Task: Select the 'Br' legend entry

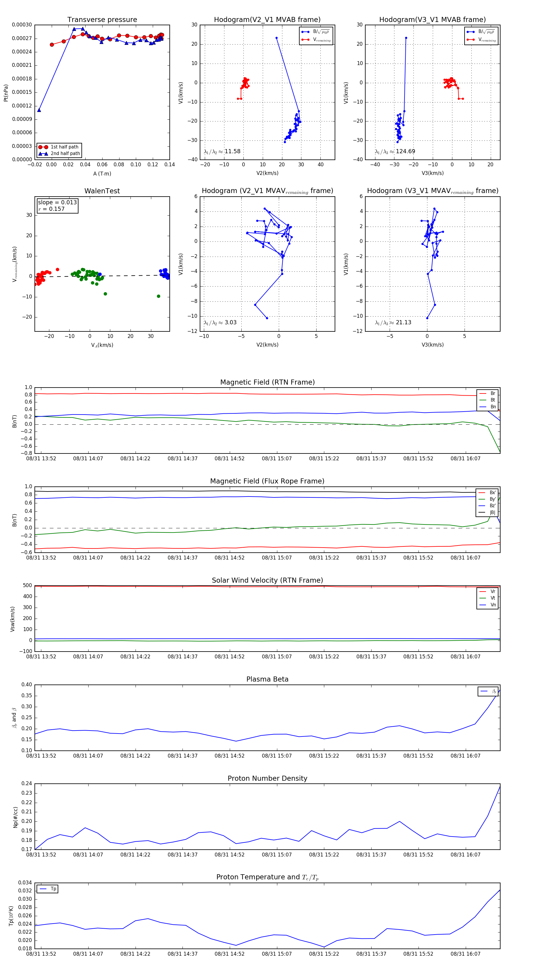Action: [x=487, y=393]
